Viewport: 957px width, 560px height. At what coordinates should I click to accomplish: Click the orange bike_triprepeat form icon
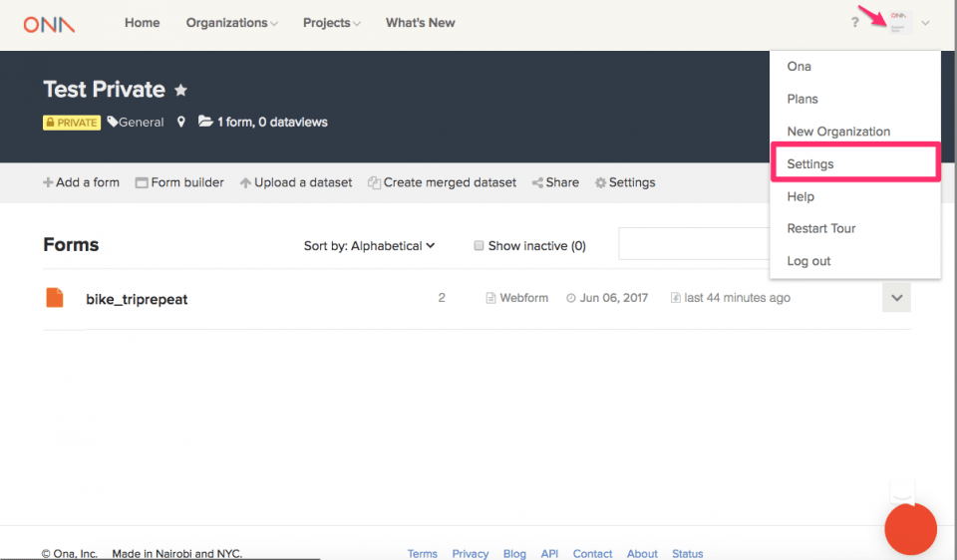55,298
